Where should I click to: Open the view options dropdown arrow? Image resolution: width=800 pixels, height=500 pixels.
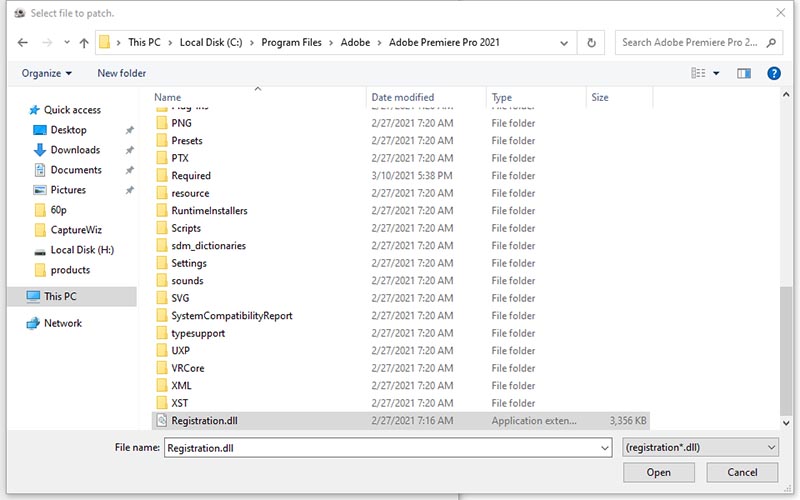716,73
